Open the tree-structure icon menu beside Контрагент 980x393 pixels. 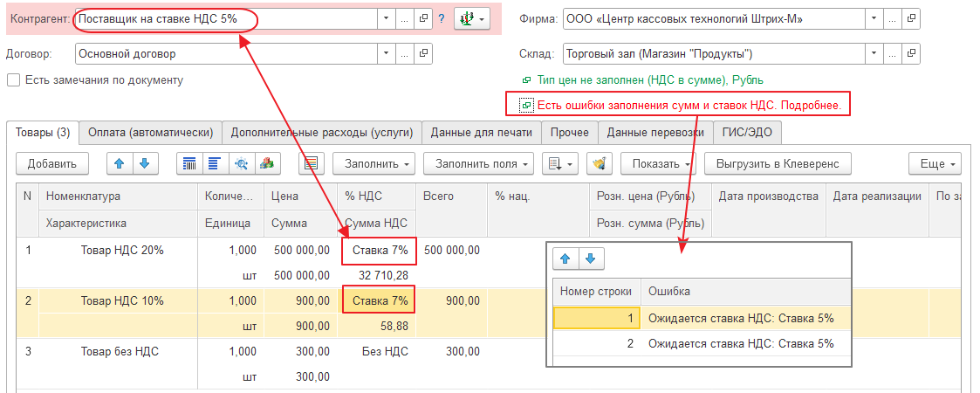471,18
